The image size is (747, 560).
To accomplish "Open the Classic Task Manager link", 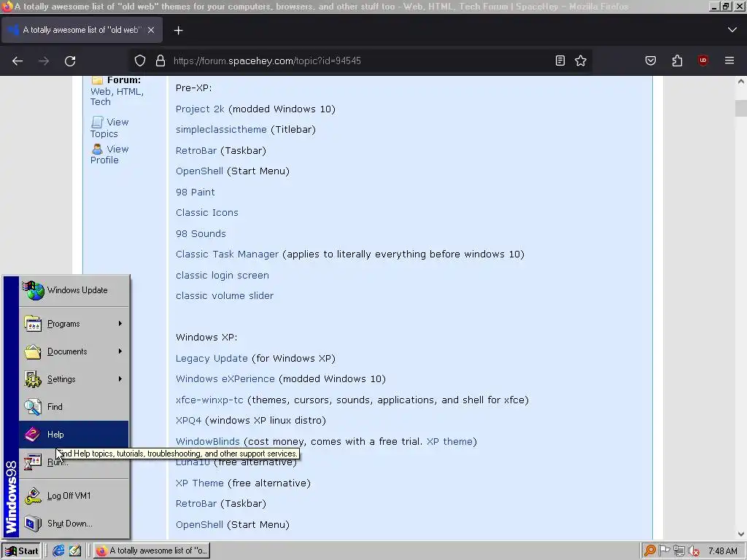I will click(227, 254).
